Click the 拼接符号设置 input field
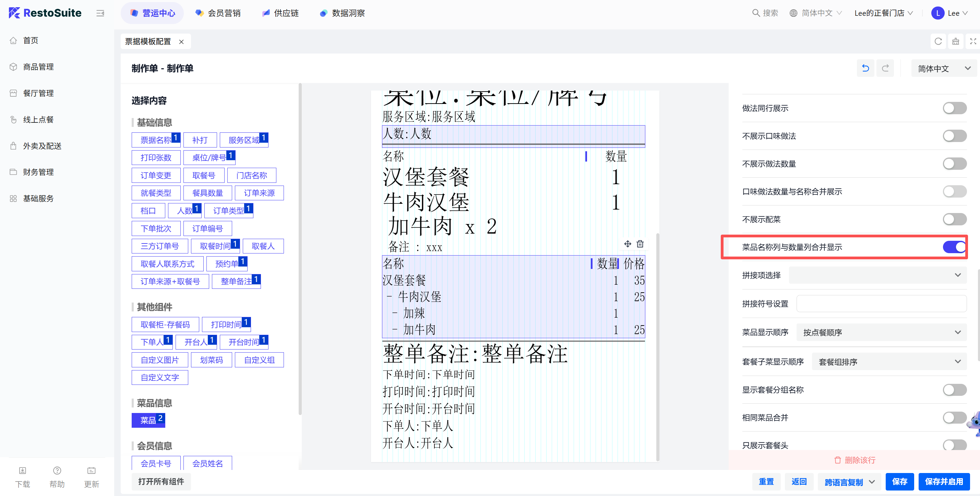The height and width of the screenshot is (496, 980). [881, 304]
